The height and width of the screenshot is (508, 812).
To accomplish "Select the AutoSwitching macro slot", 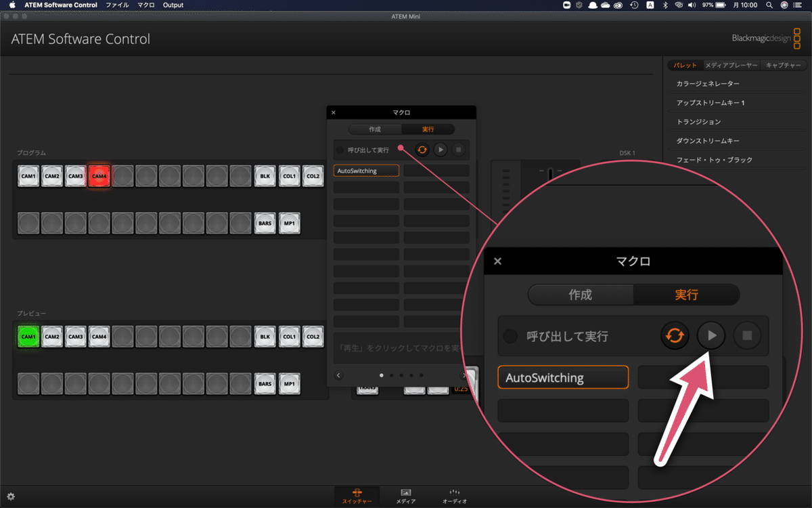I will tap(366, 171).
